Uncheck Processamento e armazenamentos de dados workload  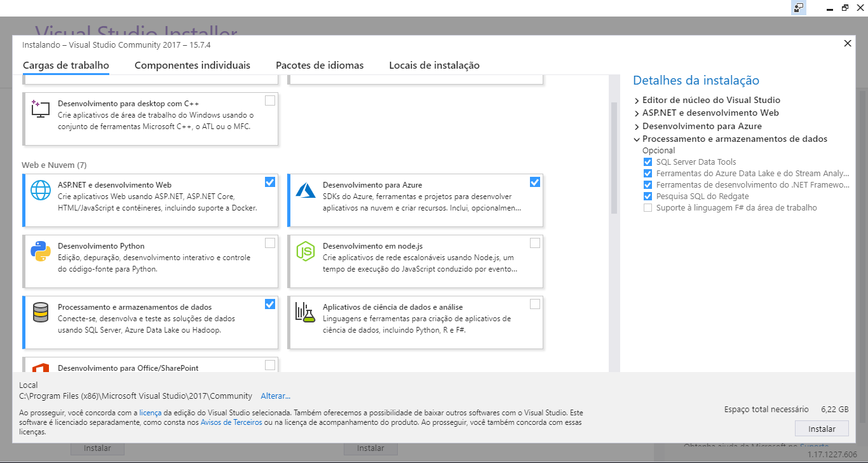pyautogui.click(x=270, y=304)
